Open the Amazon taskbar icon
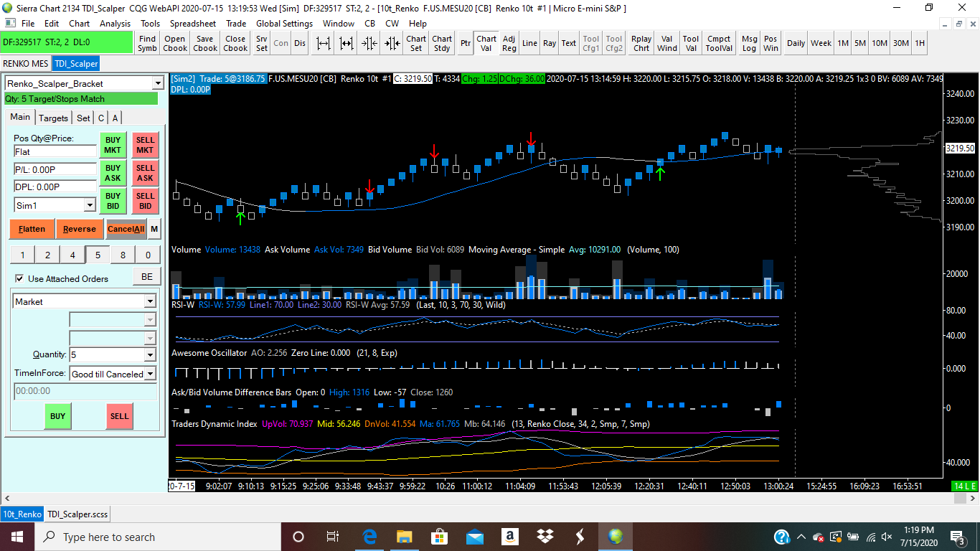 tap(510, 537)
